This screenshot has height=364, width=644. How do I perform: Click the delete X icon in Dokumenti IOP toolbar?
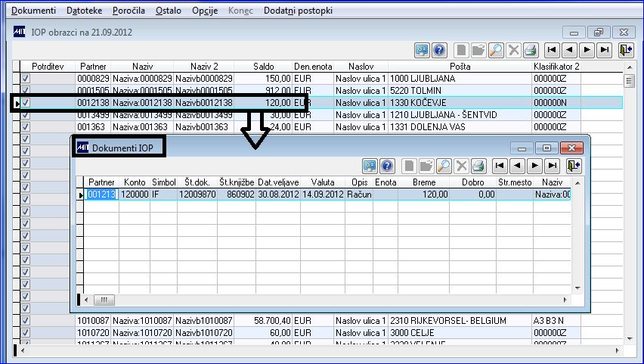coord(461,166)
